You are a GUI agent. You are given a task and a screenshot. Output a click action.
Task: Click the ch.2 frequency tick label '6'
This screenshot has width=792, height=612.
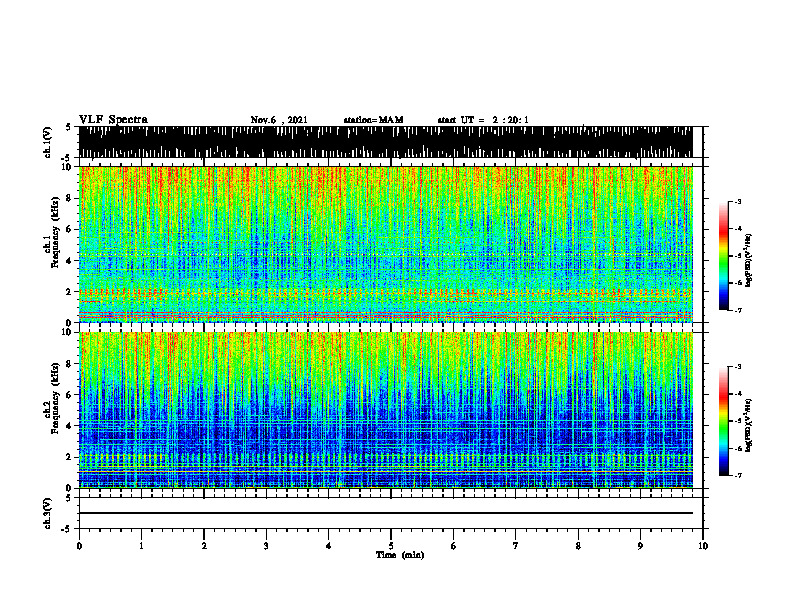[69, 394]
